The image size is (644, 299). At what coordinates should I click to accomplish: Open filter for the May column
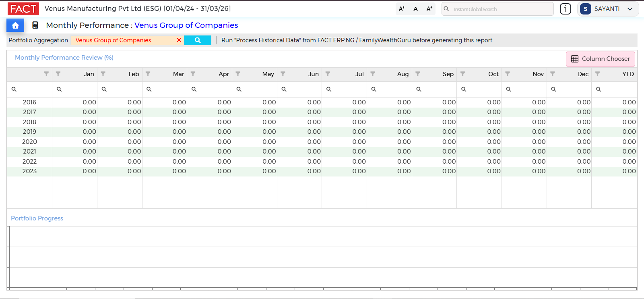pos(238,74)
